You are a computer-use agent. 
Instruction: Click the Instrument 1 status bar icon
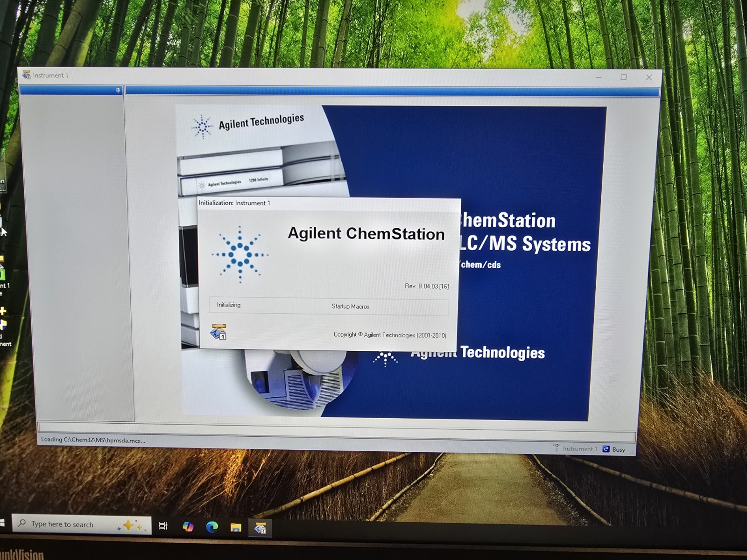pos(557,448)
